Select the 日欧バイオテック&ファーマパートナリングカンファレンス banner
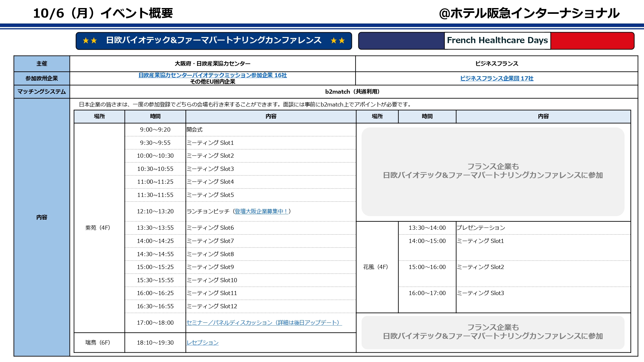644x362 pixels. pos(213,40)
